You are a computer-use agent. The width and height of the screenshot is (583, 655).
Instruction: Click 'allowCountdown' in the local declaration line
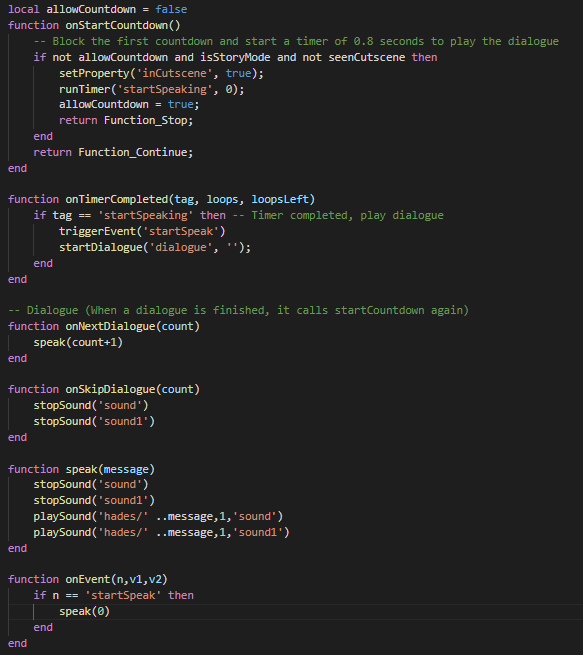(91, 9)
